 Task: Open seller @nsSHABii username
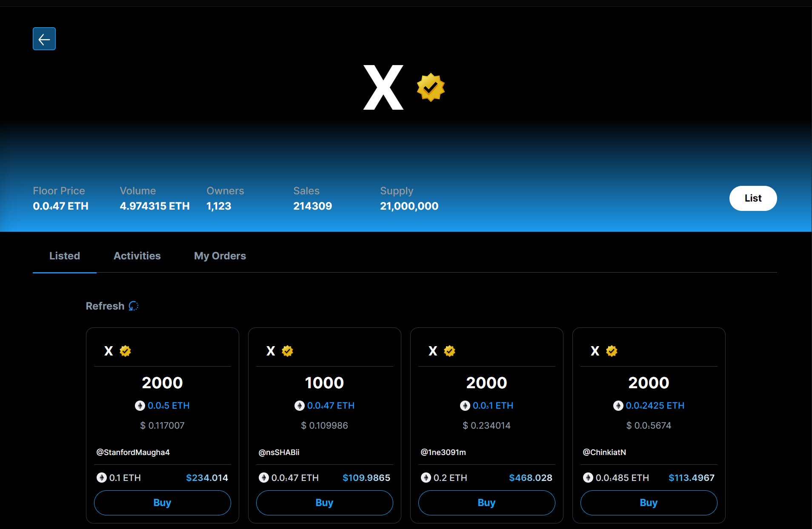[279, 452]
